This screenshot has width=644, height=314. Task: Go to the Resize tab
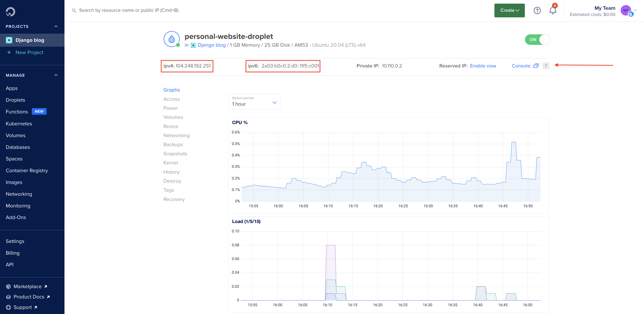coord(171,126)
